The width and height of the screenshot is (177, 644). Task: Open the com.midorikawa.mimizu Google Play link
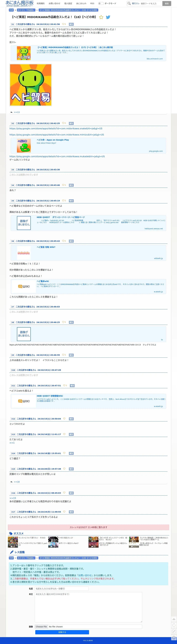click(x=57, y=135)
